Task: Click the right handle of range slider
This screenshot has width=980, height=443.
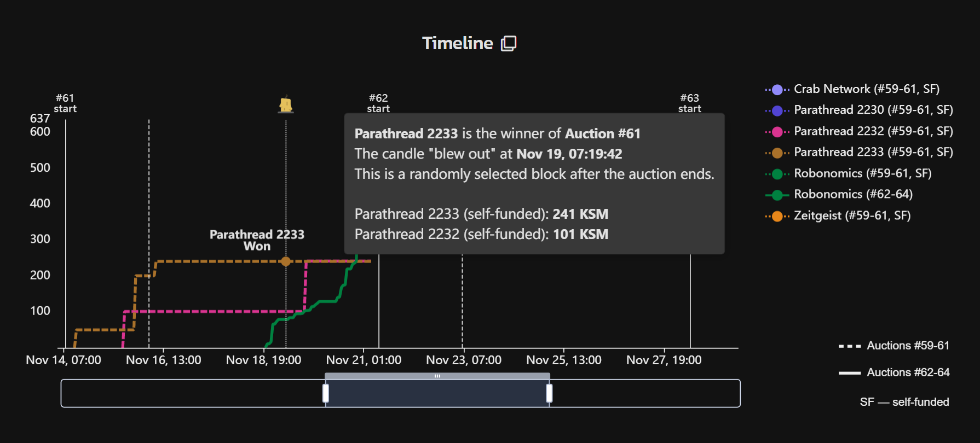Action: [549, 393]
